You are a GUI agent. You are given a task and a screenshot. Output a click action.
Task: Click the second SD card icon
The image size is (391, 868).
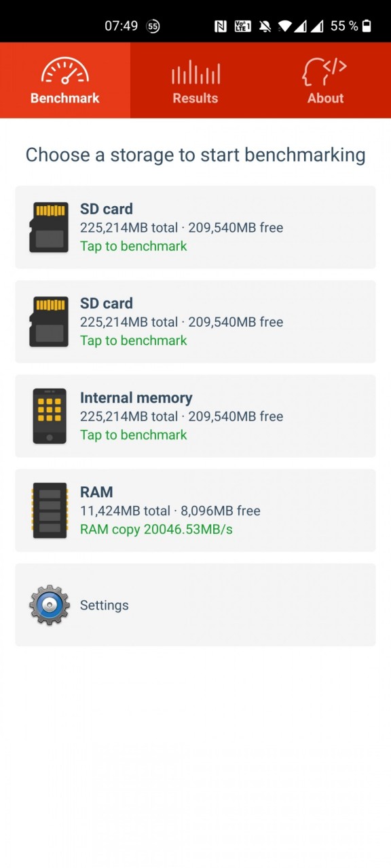[49, 321]
